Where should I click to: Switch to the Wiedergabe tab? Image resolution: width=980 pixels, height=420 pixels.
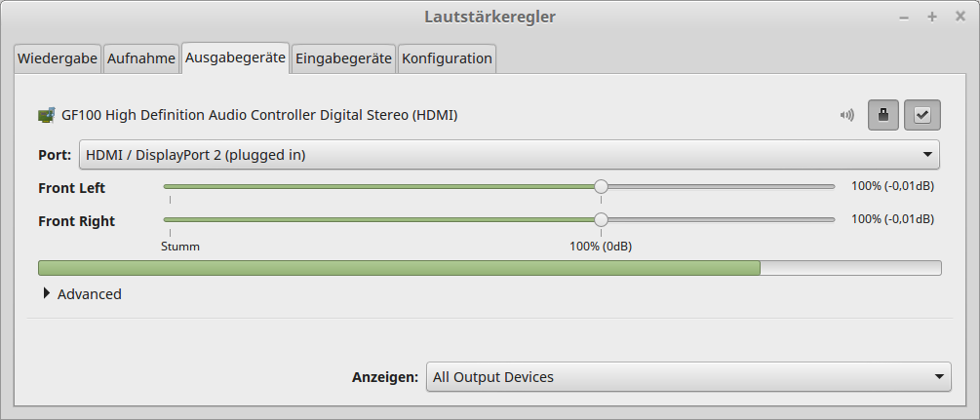(58, 58)
